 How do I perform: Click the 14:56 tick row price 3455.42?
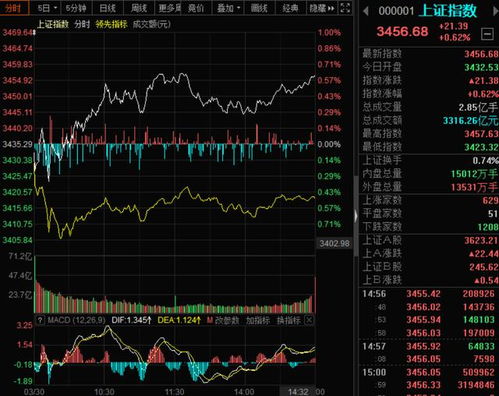point(423,294)
